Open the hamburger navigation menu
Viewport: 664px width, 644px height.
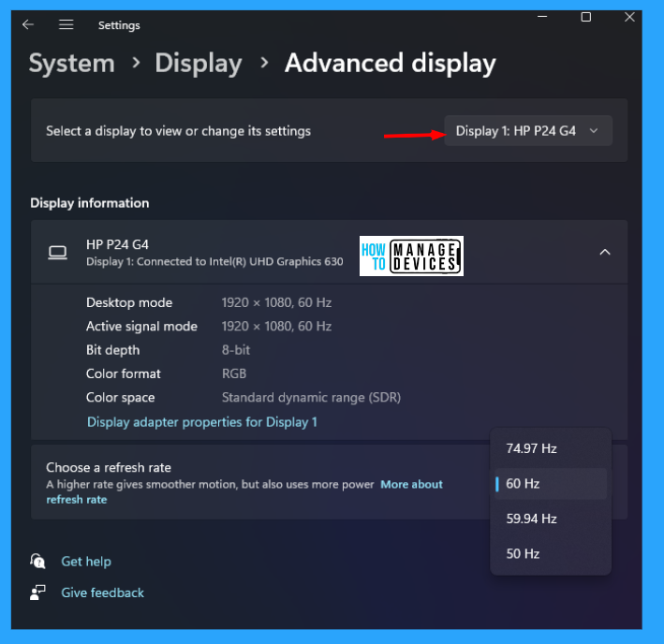(66, 24)
